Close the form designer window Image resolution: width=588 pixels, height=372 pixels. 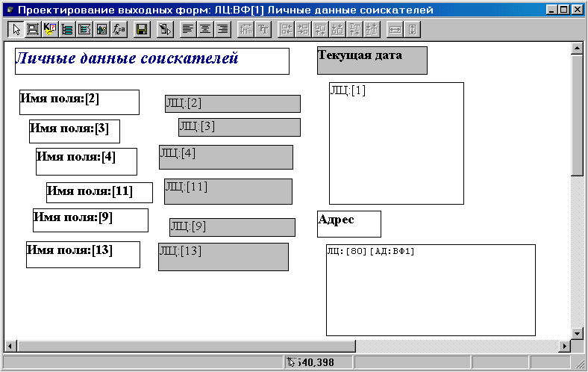pos(577,10)
